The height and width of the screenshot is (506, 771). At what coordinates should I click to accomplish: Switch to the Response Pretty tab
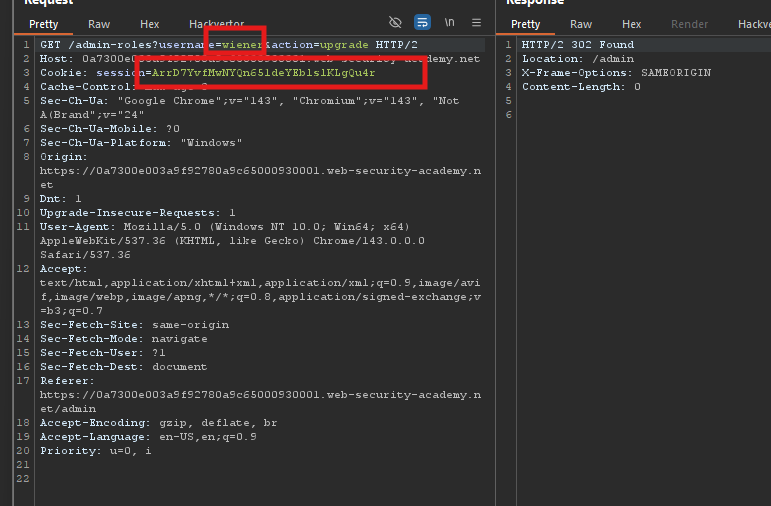[525, 24]
